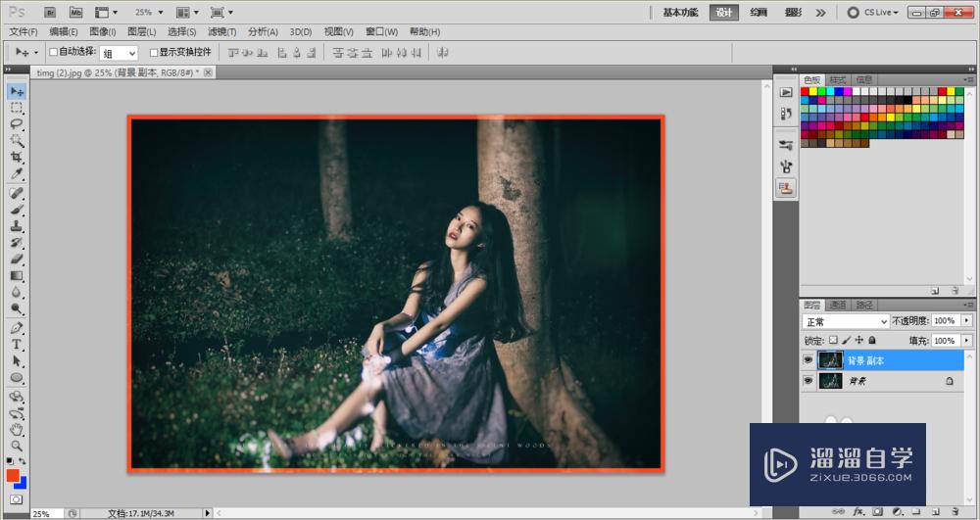Expand the 组 auto-select dropdown
The height and width of the screenshot is (520, 980).
point(119,53)
